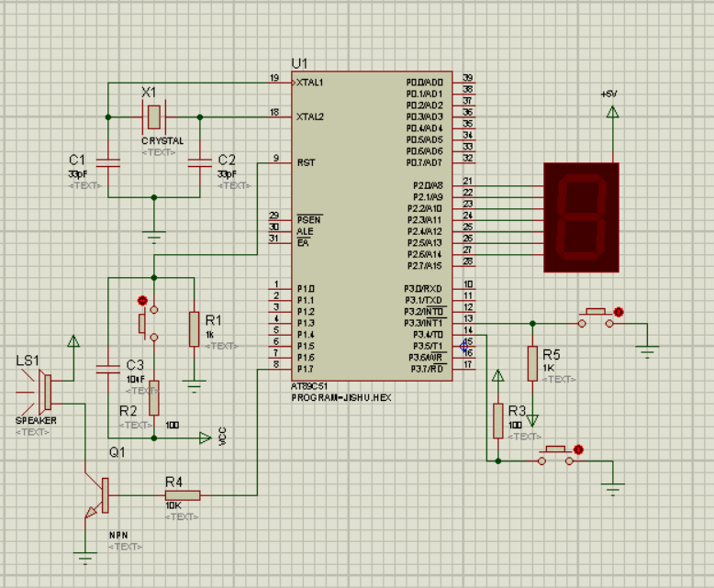Select the C2 capacitor symbol

pyautogui.click(x=200, y=163)
